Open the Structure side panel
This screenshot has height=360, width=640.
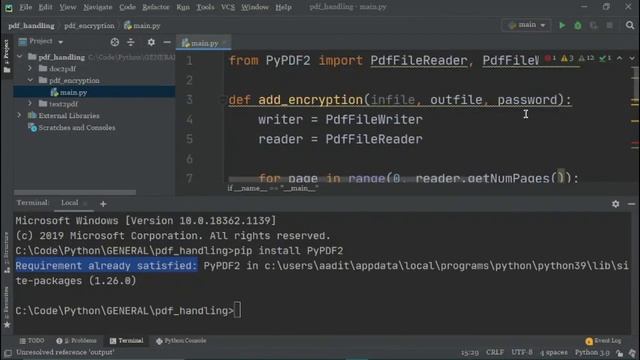[x=7, y=252]
